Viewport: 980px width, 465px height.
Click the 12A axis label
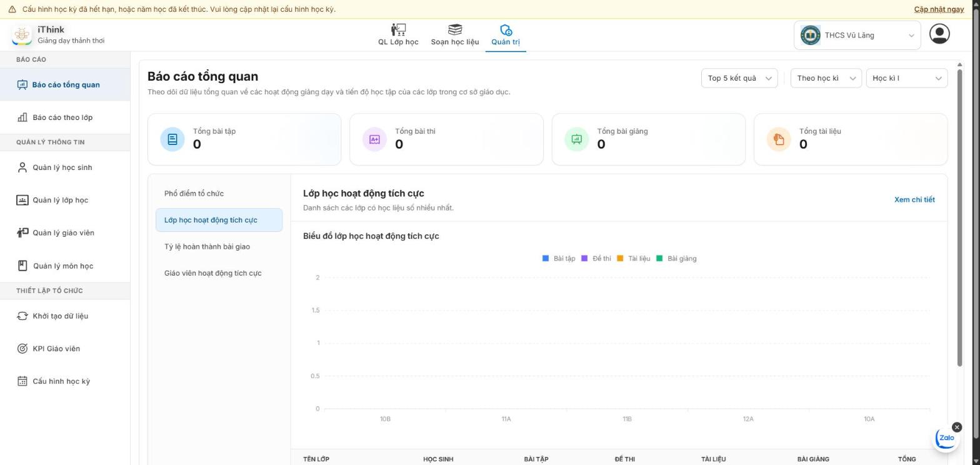pos(748,419)
